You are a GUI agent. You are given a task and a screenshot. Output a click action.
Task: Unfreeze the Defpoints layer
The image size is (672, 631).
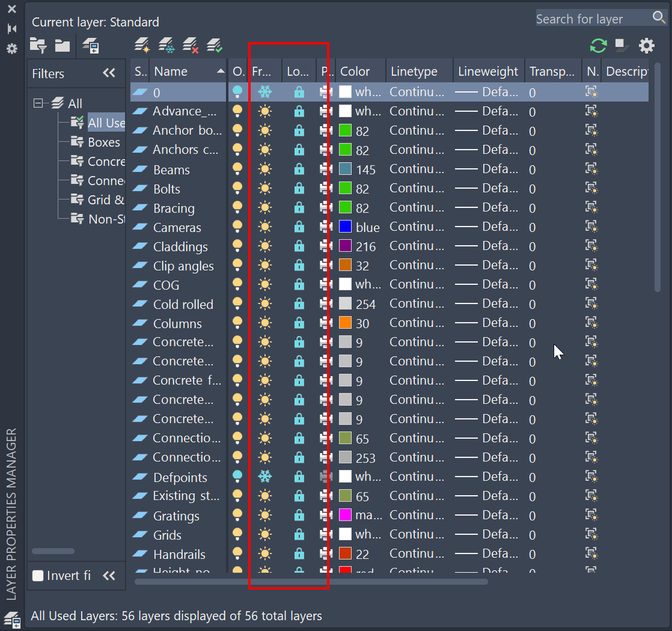pos(265,476)
